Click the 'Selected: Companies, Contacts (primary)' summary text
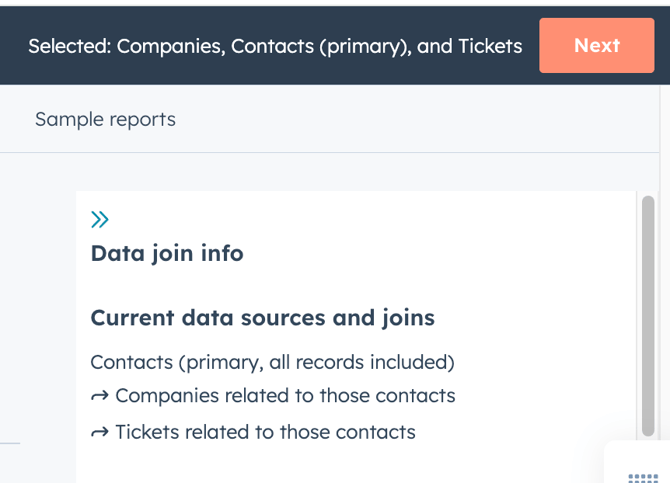 pyautogui.click(x=275, y=46)
